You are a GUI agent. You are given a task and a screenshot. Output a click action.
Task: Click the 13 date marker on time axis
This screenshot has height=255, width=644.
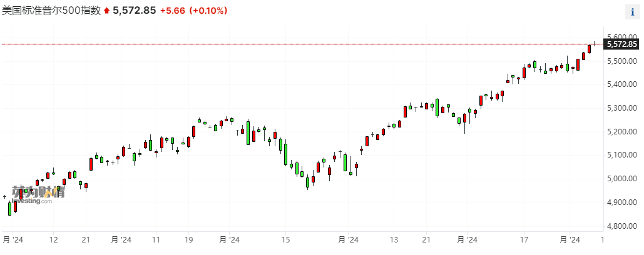pos(394,239)
